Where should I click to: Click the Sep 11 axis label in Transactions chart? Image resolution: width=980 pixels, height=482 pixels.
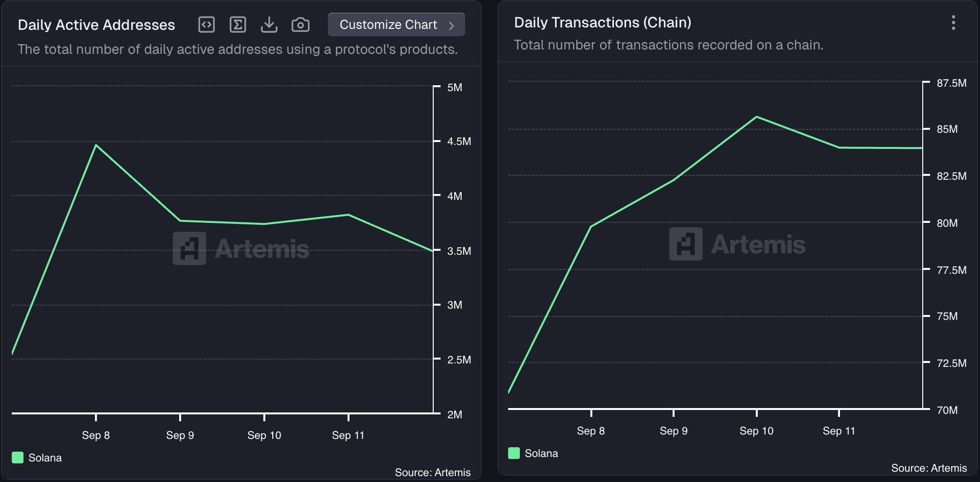pos(839,431)
